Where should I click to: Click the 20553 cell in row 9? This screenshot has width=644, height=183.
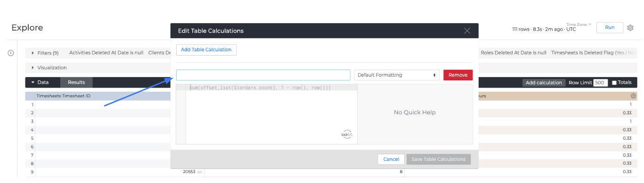click(189, 172)
